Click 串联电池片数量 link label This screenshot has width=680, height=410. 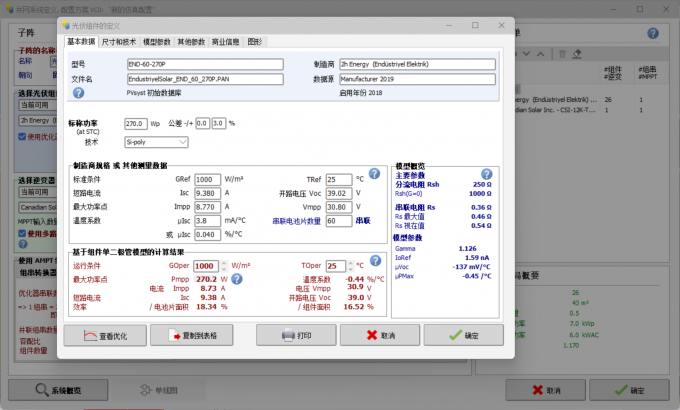tap(296, 221)
